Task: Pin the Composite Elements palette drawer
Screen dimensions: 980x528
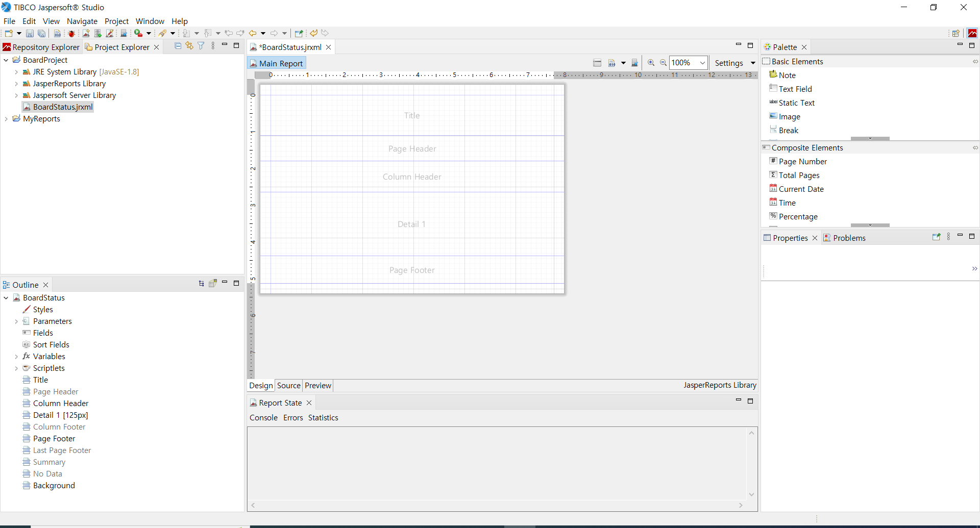Action: tap(975, 147)
